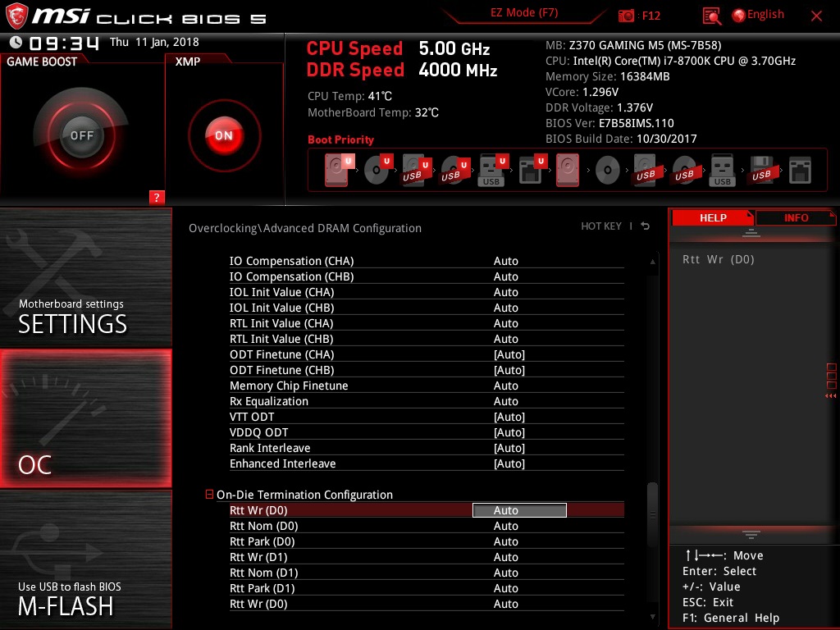The image size is (840, 630).
Task: Open the M-FLASH BIOS flashing menu
Action: tap(85, 559)
